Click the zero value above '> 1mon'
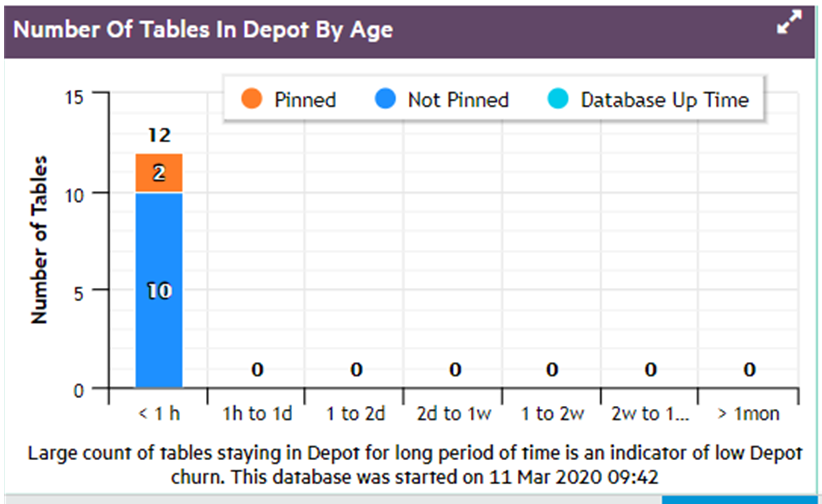Image resolution: width=822 pixels, height=504 pixels. coord(749,370)
